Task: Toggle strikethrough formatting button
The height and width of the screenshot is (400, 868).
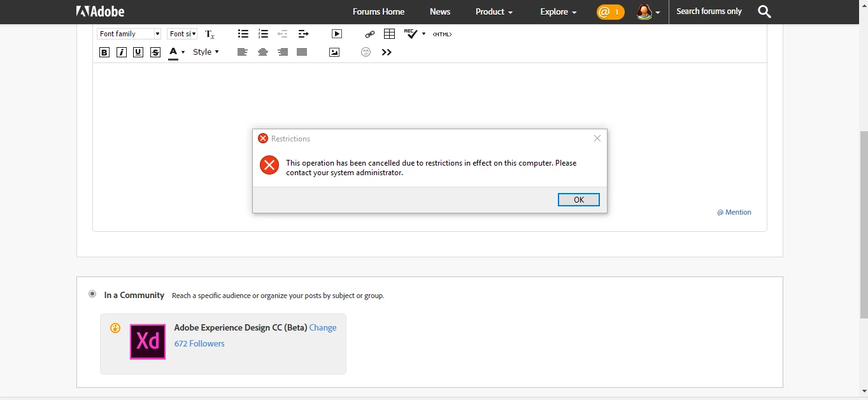Action: click(x=155, y=52)
